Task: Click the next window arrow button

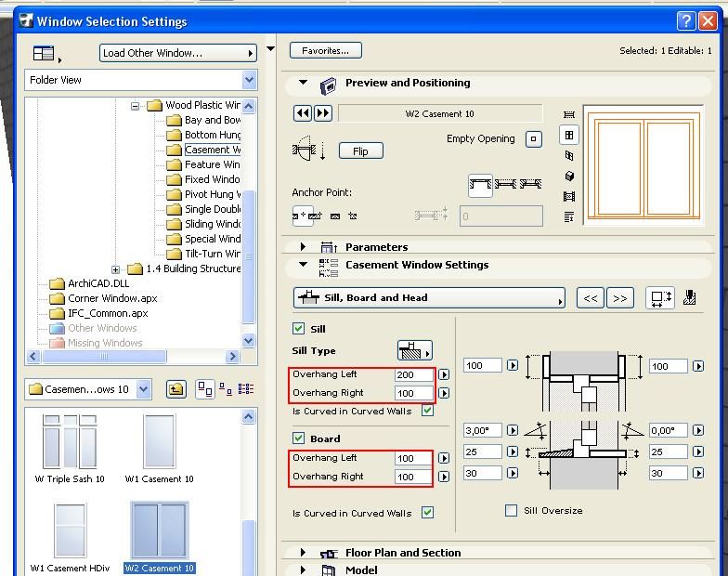Action: coord(322,113)
